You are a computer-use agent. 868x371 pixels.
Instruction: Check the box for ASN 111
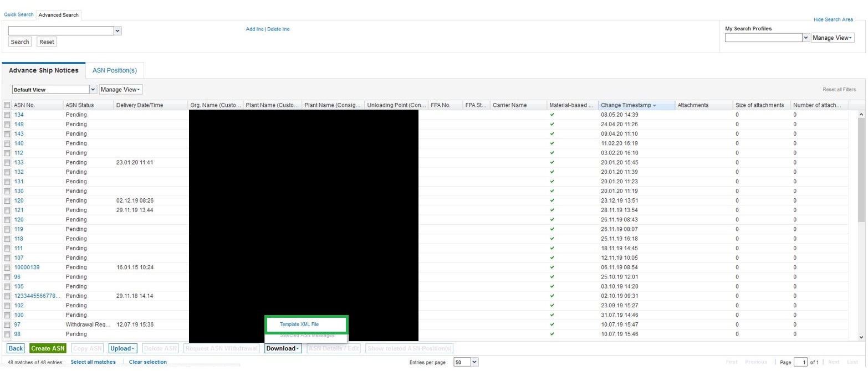point(7,248)
